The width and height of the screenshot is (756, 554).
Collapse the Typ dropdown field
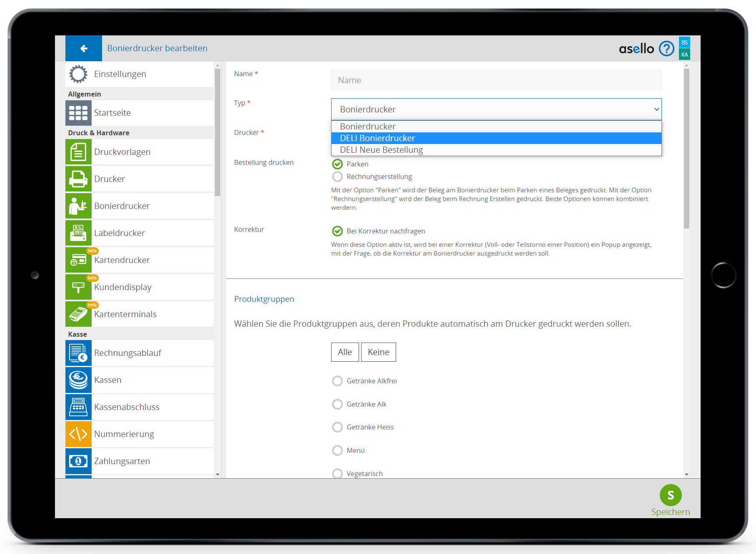496,109
